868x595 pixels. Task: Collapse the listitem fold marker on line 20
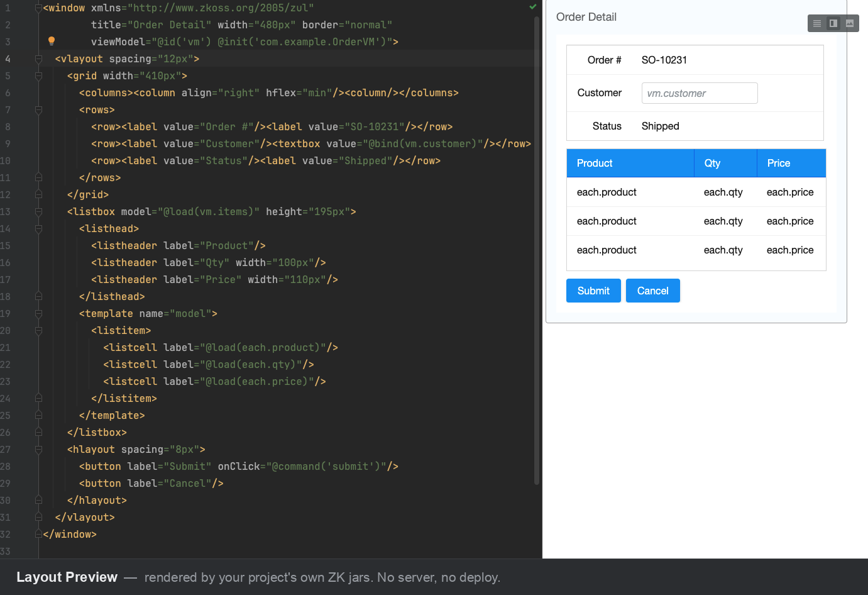[39, 330]
